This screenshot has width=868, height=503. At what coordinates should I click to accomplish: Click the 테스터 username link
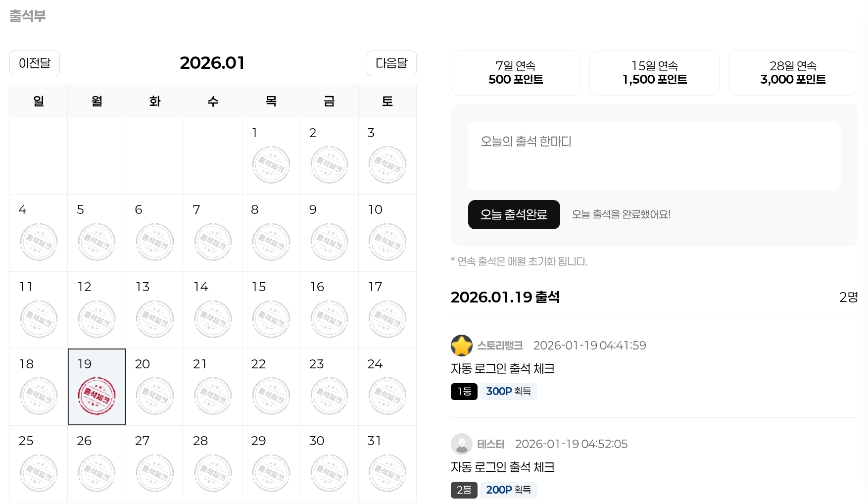490,444
